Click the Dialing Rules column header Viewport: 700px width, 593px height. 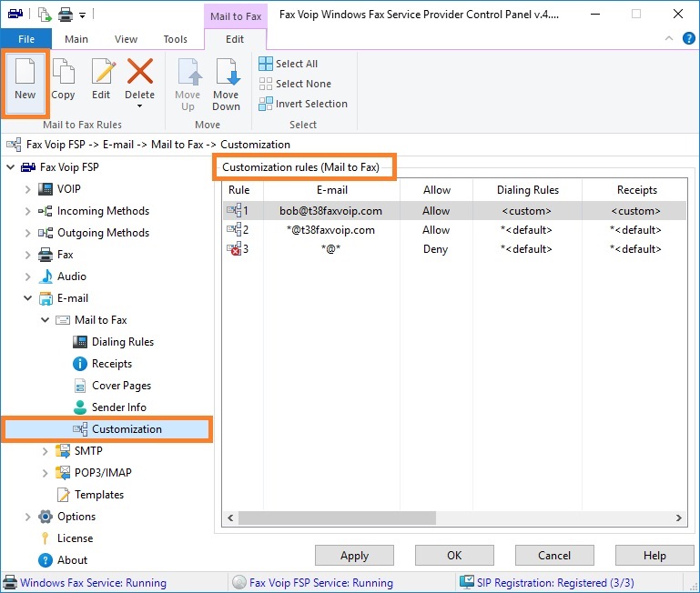point(527,190)
